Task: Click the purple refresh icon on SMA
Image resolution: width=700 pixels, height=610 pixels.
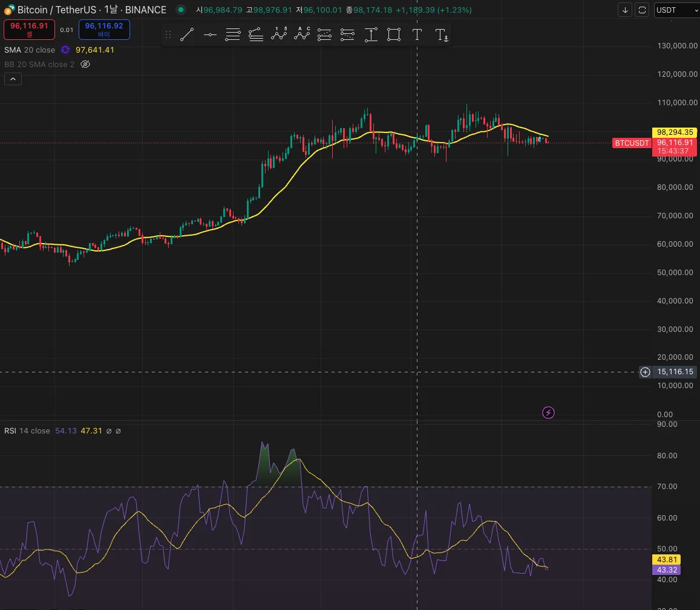Action: point(65,50)
